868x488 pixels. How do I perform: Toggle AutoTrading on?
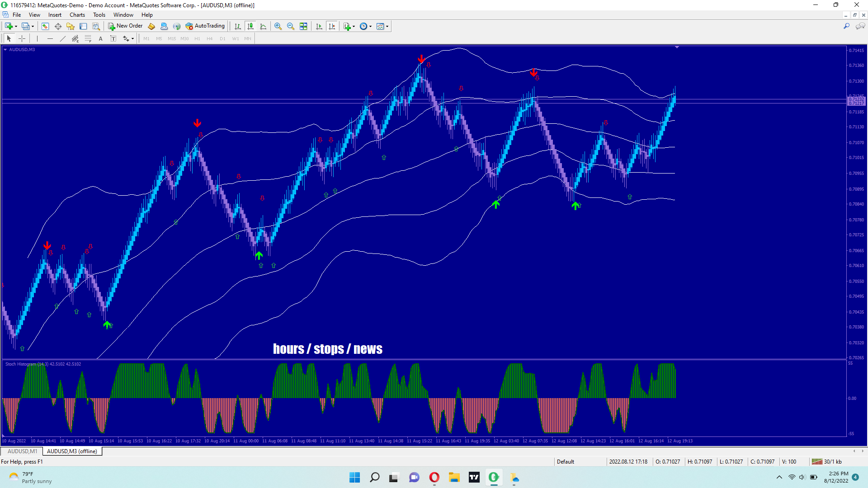tap(205, 26)
